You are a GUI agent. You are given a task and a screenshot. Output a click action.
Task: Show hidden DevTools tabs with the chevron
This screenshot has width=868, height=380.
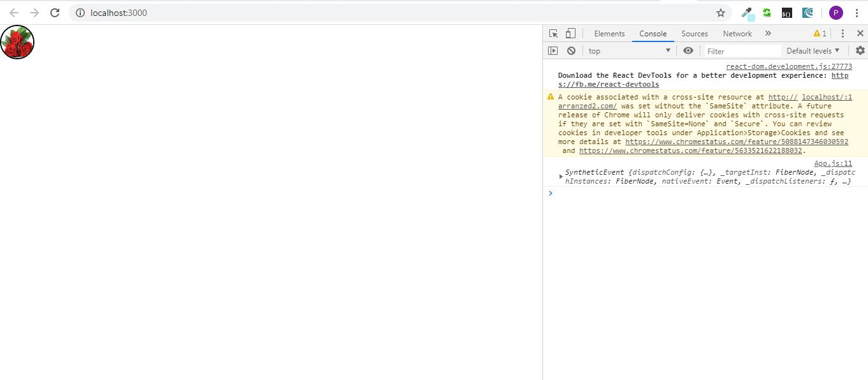[x=768, y=33]
